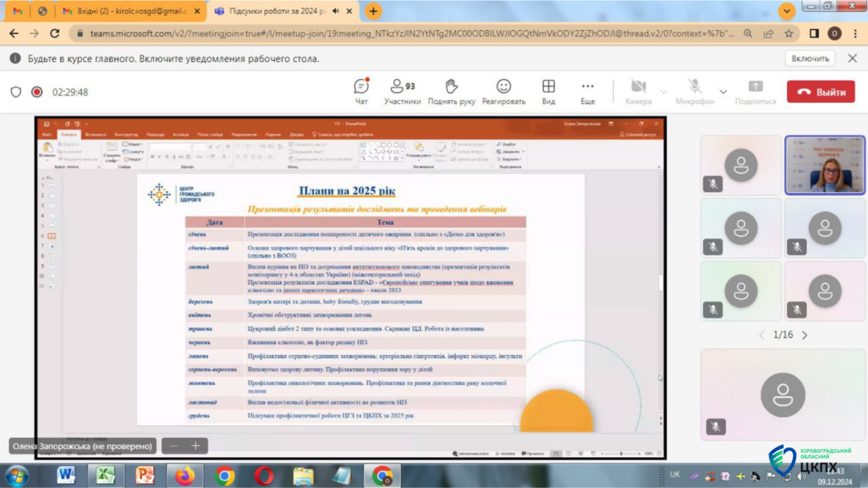Open PowerPoint from the Windows taskbar

click(145, 476)
